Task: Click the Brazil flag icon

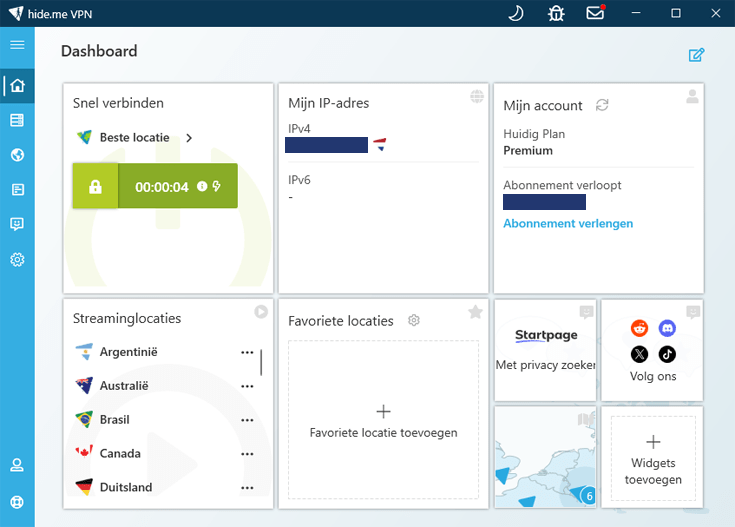Action: pyautogui.click(x=84, y=419)
